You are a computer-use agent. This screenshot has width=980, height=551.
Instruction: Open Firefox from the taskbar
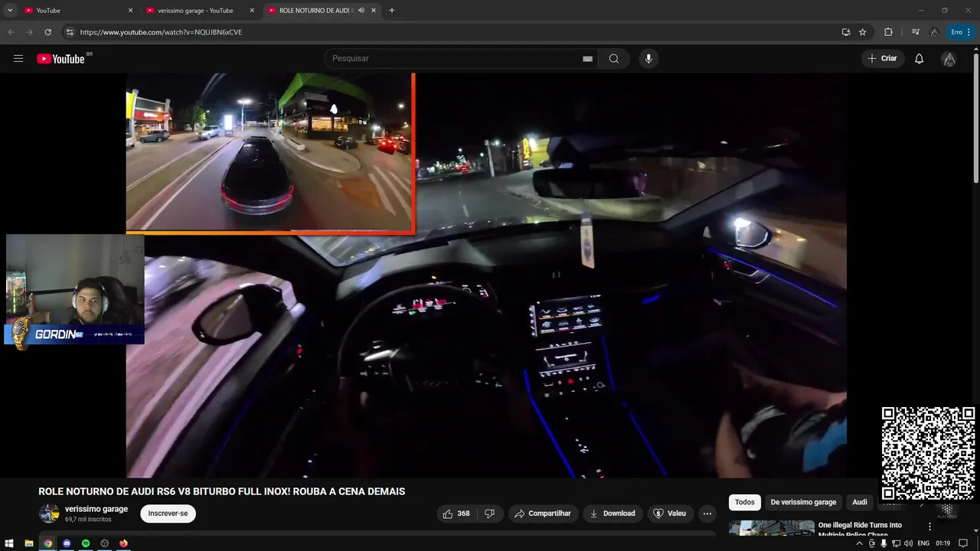123,543
